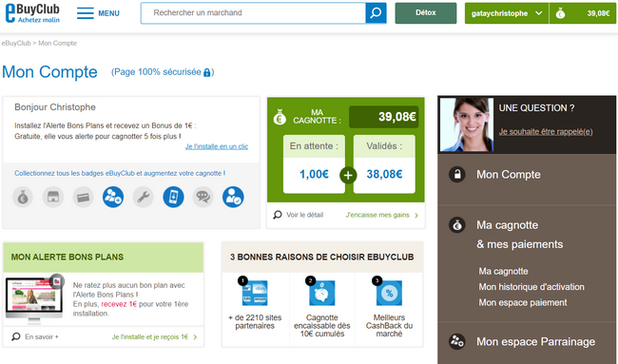618x364 pixels.
Task: Click the magnifier icon beside 'En savoir +'
Action: (x=16, y=336)
